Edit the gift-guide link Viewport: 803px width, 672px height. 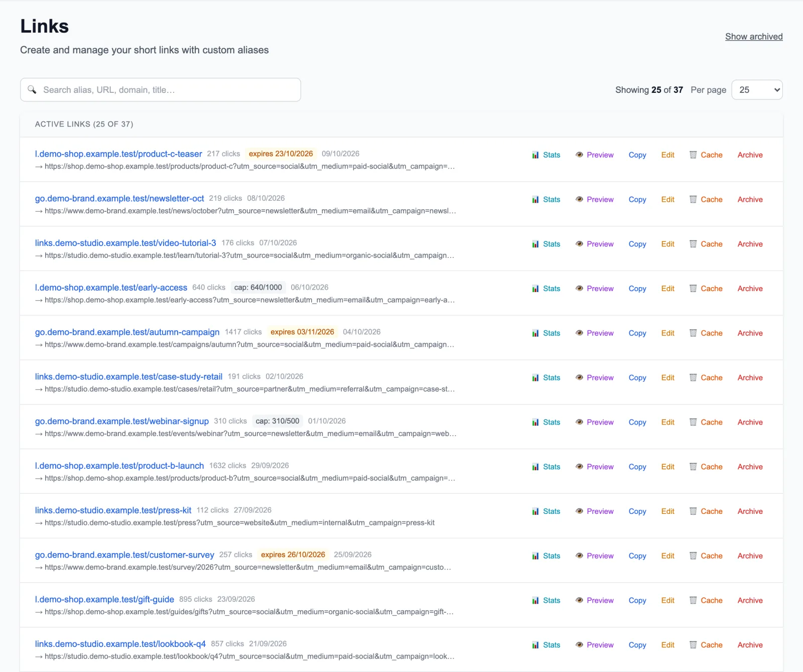click(667, 601)
